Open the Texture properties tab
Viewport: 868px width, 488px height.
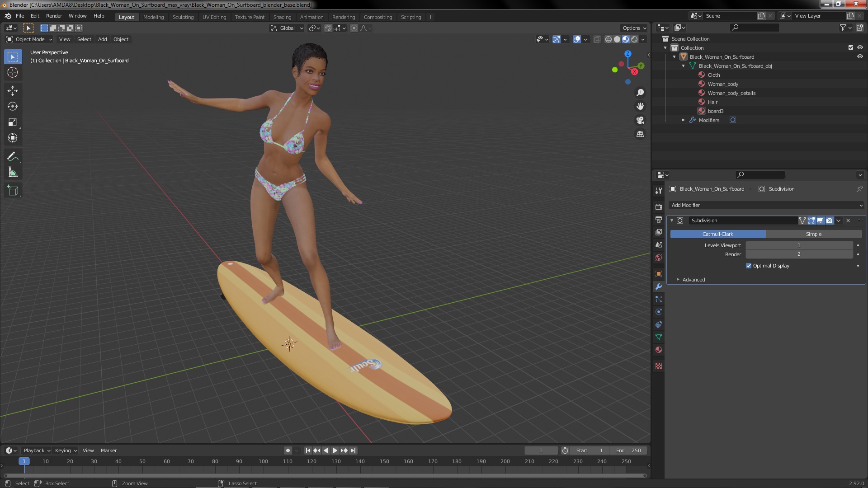pyautogui.click(x=659, y=366)
